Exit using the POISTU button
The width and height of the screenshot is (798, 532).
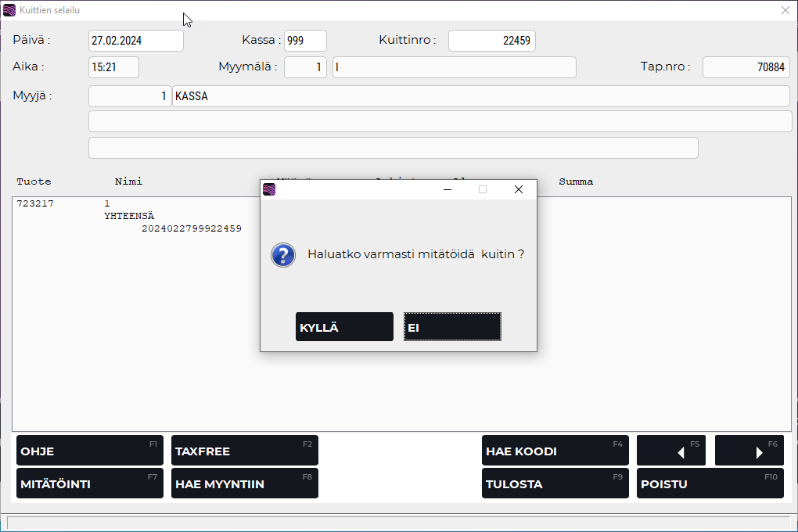click(710, 483)
